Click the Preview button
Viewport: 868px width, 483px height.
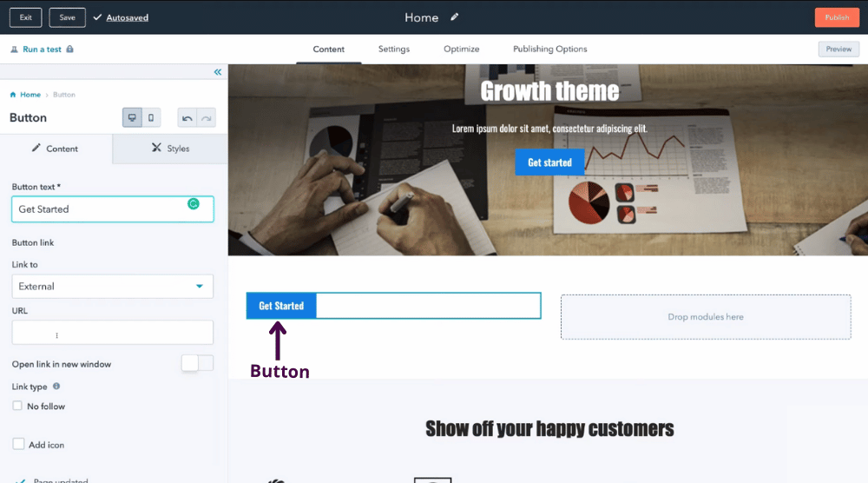click(x=838, y=49)
